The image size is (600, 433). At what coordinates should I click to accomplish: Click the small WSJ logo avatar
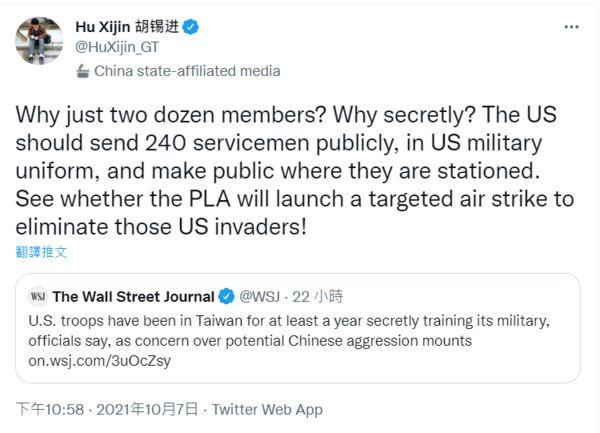coord(38,296)
